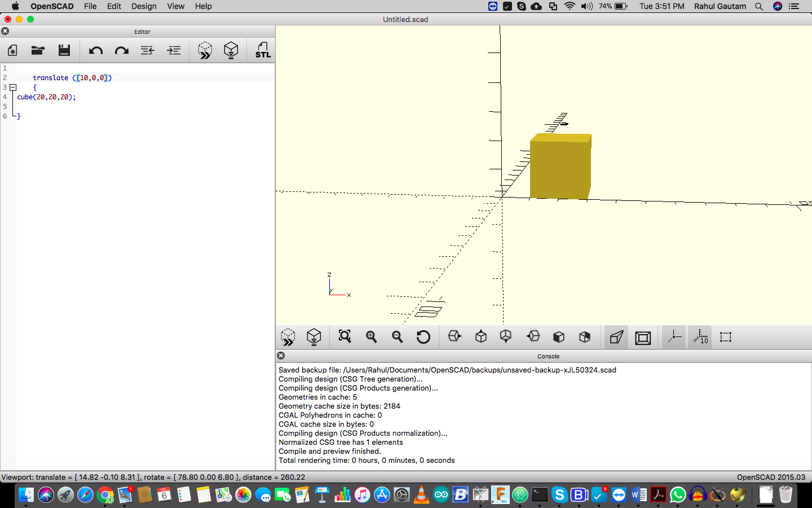Image resolution: width=812 pixels, height=508 pixels.
Task: Open a file with the folder icon
Action: click(38, 51)
